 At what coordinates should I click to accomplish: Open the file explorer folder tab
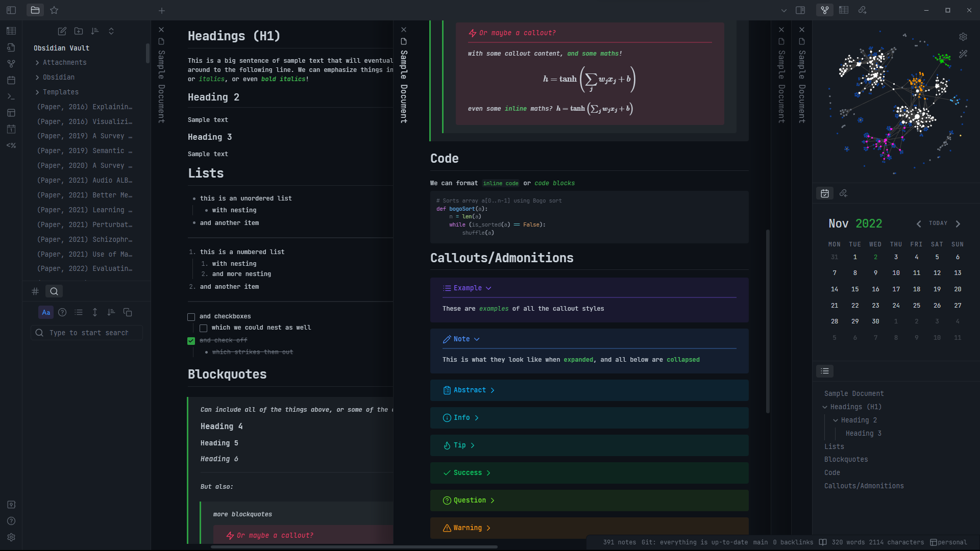click(x=35, y=10)
